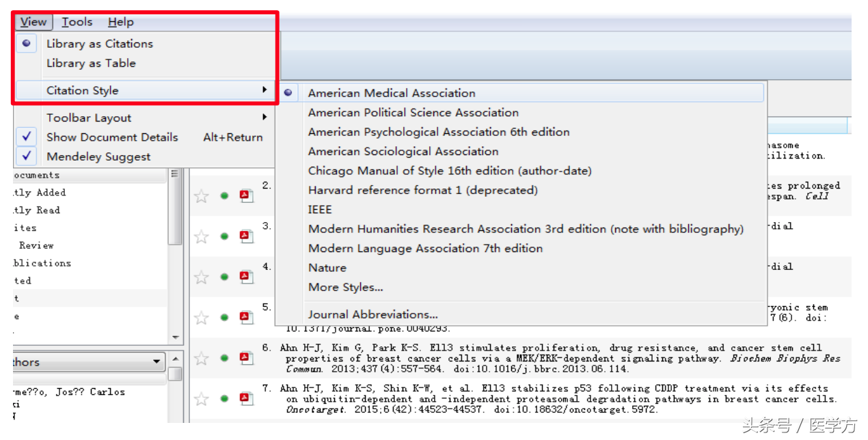Toggle favorite star for reference 4
Image resolution: width=868 pixels, height=440 pixels.
coord(201,277)
